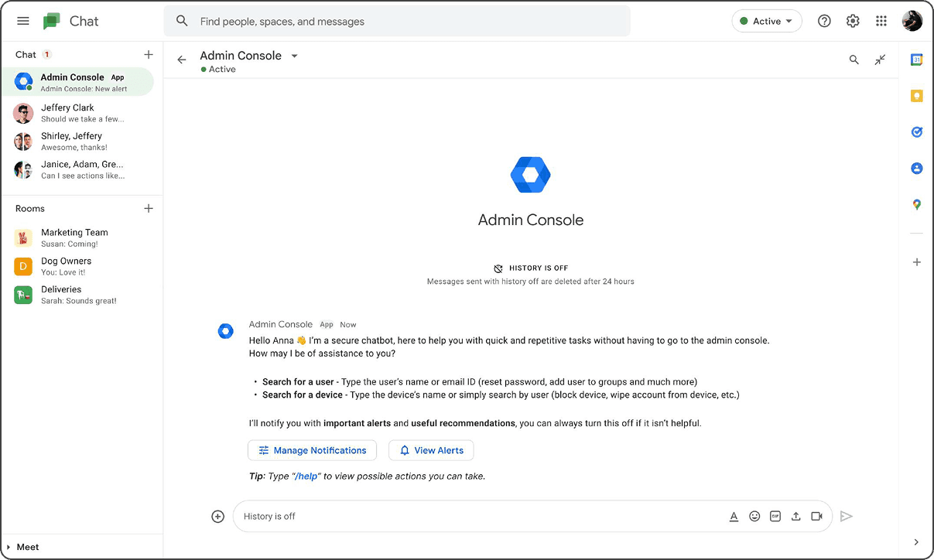Open the Settings gear icon
The width and height of the screenshot is (934, 560).
click(x=853, y=21)
